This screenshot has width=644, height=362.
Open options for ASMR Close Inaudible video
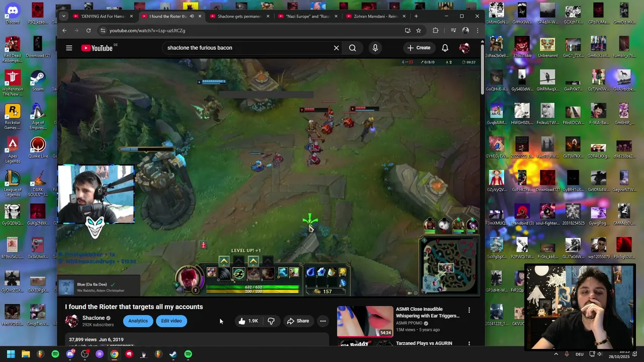469,310
